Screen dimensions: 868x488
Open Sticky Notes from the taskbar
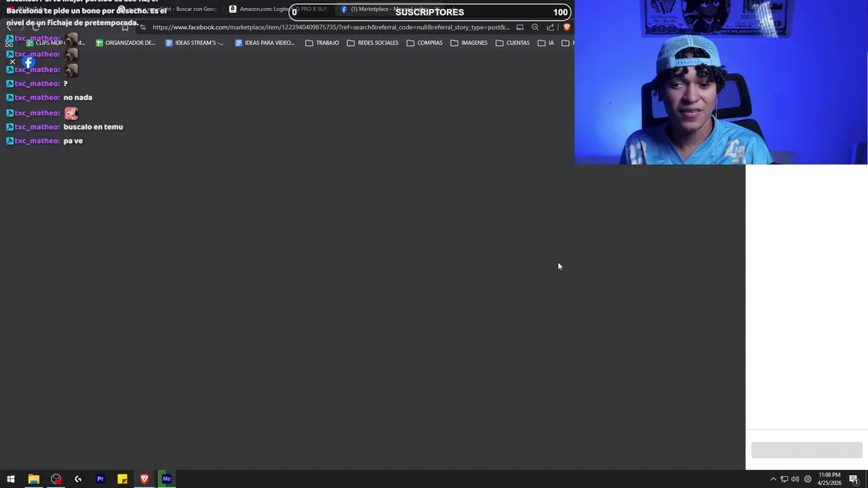(122, 479)
